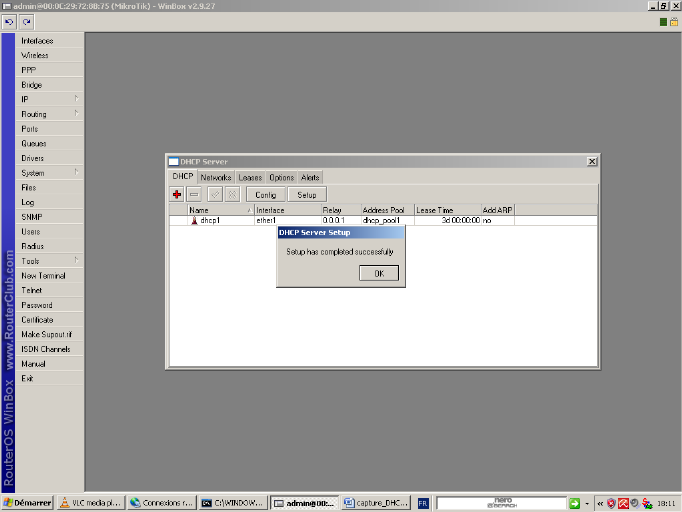This screenshot has width=682, height=512.
Task: Click the minus remove button
Action: pos(194,194)
